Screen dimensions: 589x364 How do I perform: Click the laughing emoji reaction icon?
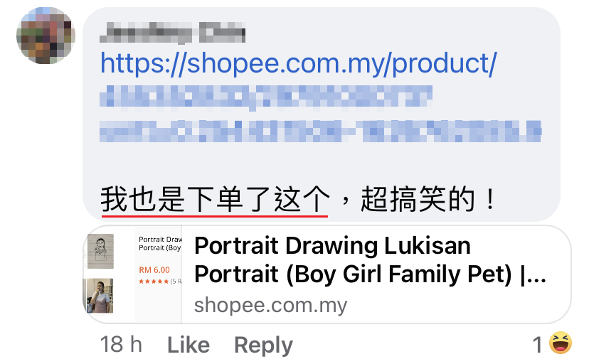[x=562, y=345]
